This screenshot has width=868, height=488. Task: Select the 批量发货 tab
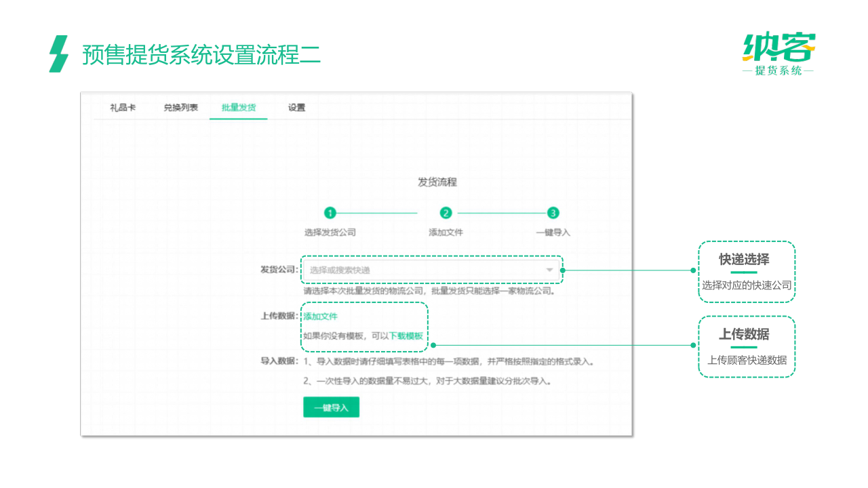[239, 108]
